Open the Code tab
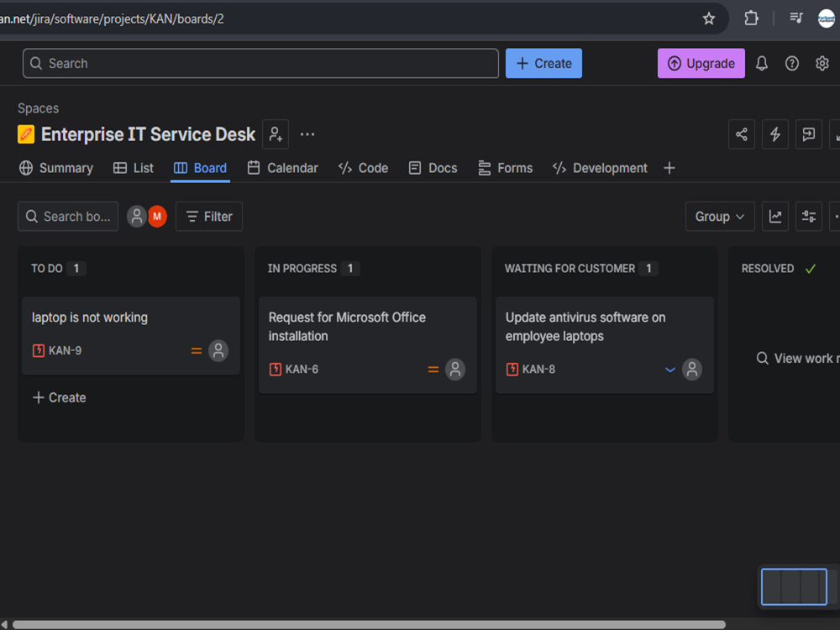The width and height of the screenshot is (840, 630). [363, 168]
